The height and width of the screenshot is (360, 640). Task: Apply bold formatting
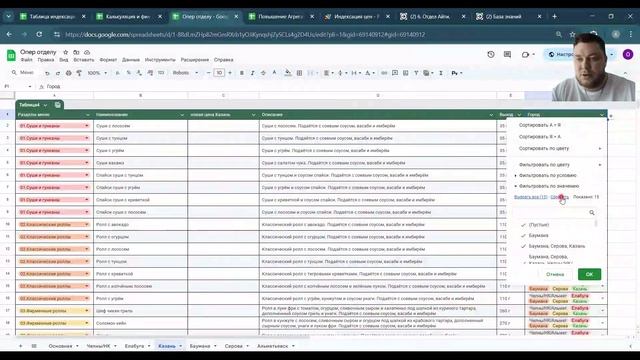tap(242, 73)
